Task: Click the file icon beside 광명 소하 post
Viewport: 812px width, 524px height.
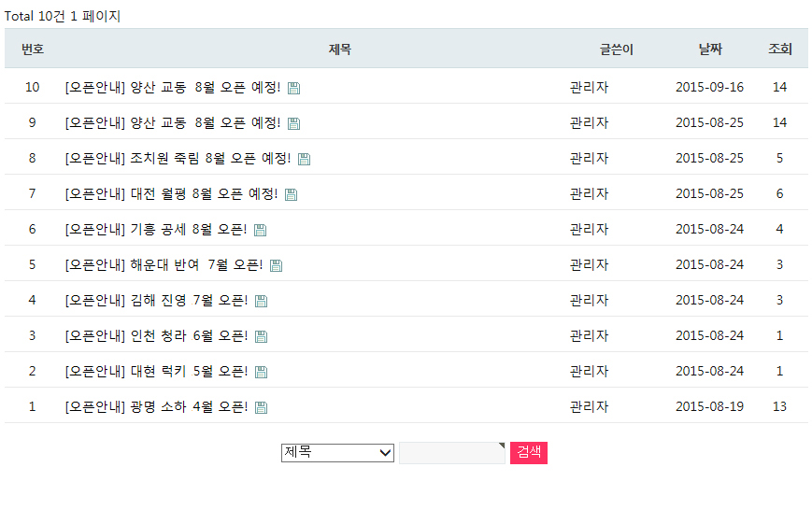Action: click(261, 407)
